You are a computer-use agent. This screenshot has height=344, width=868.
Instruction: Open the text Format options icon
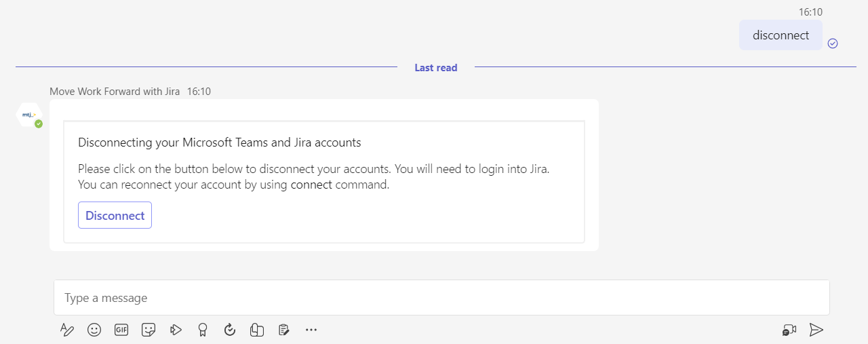coord(66,330)
